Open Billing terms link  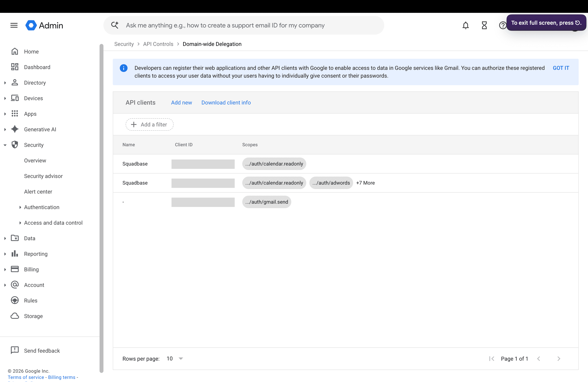point(62,377)
